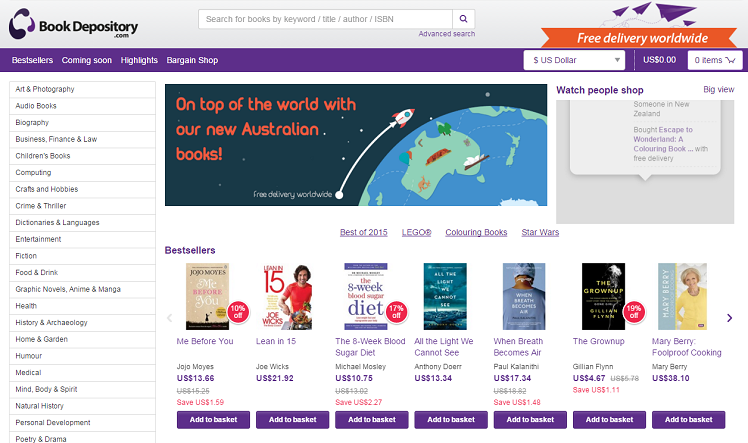Open the Advanced search link
This screenshot has width=748, height=443.
point(447,34)
